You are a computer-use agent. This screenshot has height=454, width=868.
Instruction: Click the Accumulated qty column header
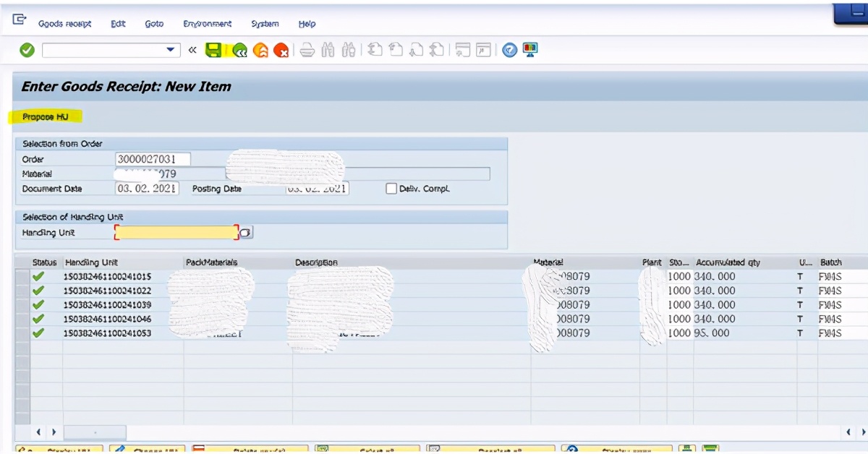pyautogui.click(x=728, y=262)
